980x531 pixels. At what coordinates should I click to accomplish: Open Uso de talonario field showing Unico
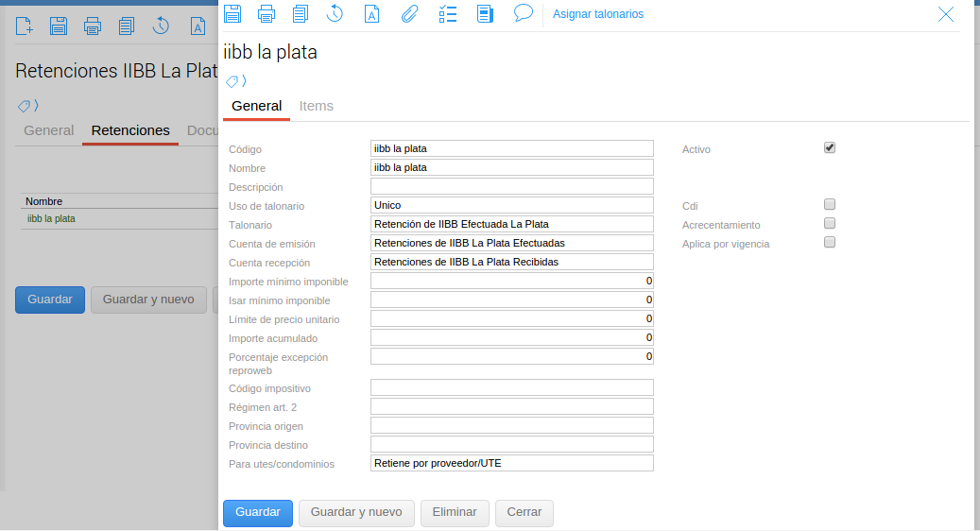pos(512,206)
